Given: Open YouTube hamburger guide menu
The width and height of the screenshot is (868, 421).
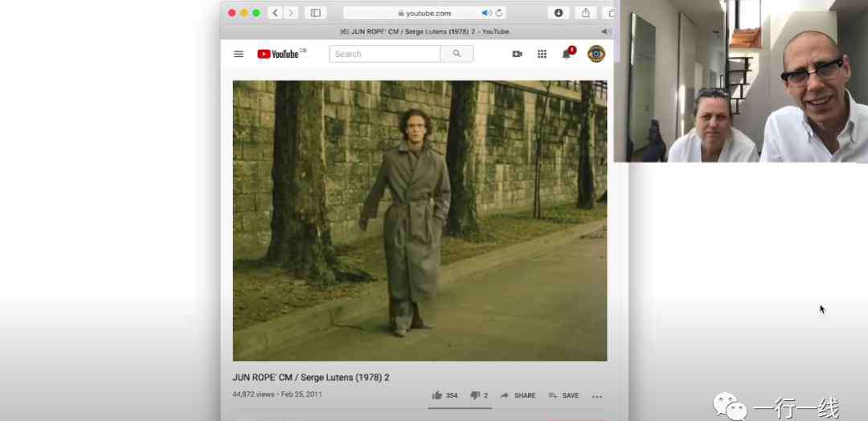Looking at the screenshot, I should (239, 54).
